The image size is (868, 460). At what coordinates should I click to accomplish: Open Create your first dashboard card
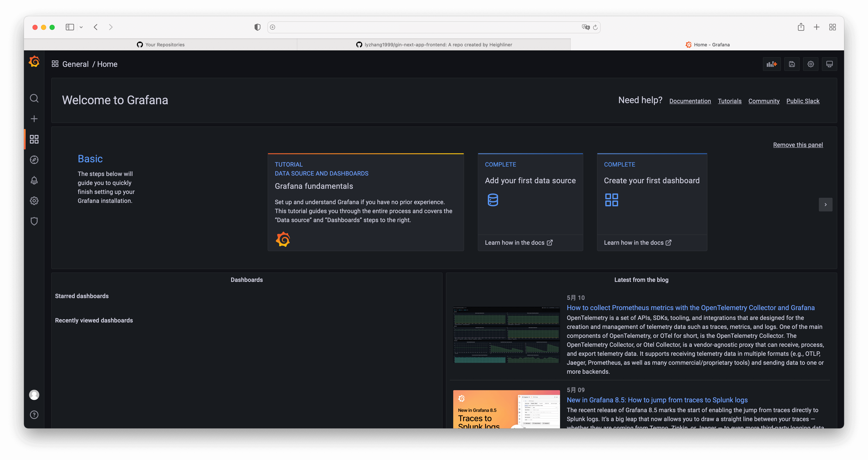tap(652, 202)
